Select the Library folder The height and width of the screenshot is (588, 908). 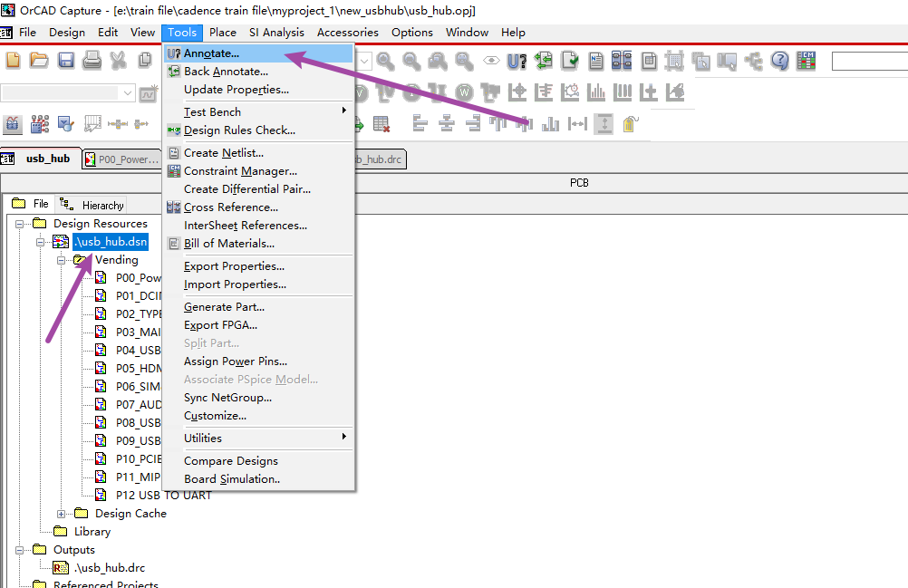[x=92, y=532]
